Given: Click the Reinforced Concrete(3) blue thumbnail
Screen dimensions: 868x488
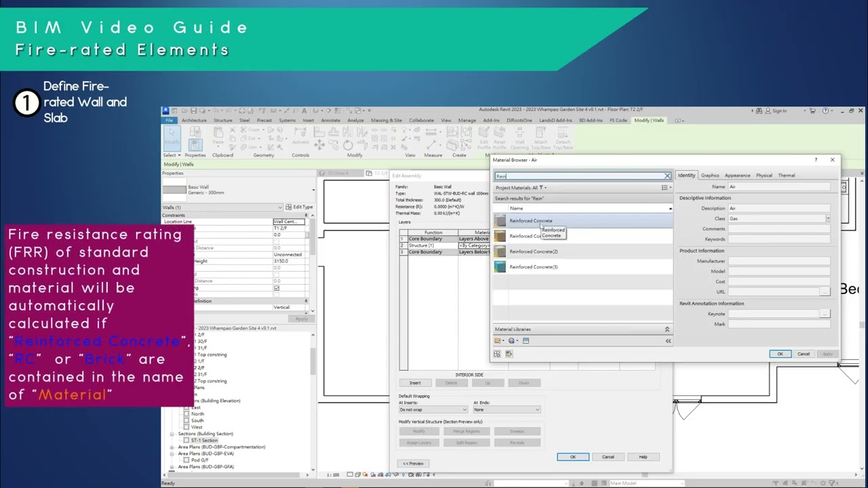Looking at the screenshot, I should click(x=500, y=267).
